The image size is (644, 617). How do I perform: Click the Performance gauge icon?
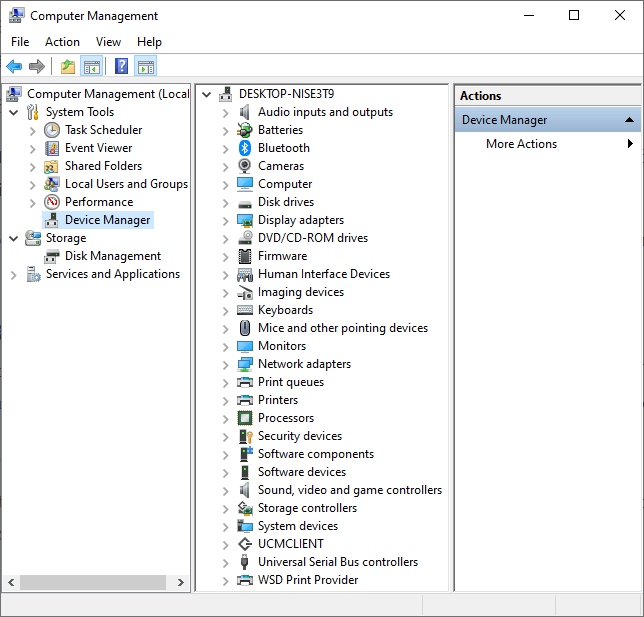coord(52,202)
